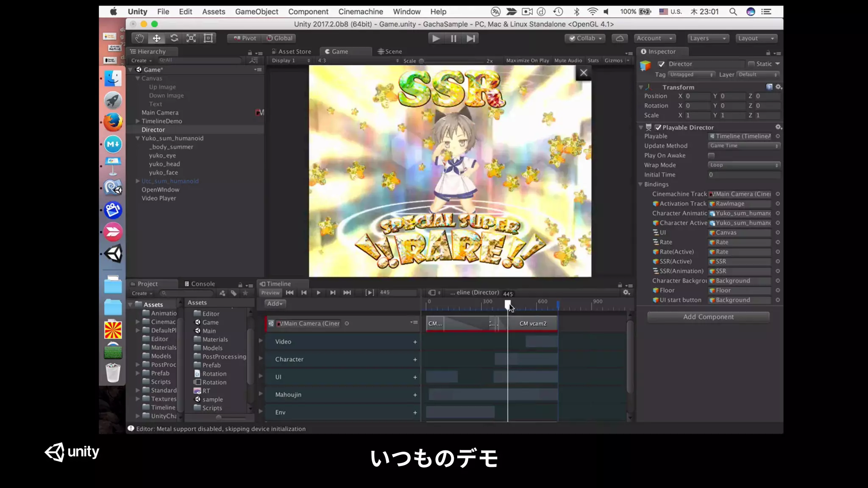Viewport: 868px width, 488px height.
Task: Open the timeline Add dropdown
Action: coord(275,304)
